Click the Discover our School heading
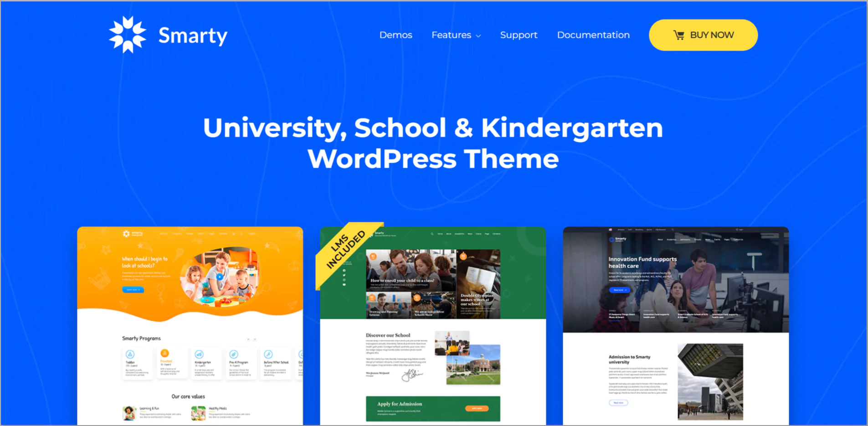 coord(388,335)
